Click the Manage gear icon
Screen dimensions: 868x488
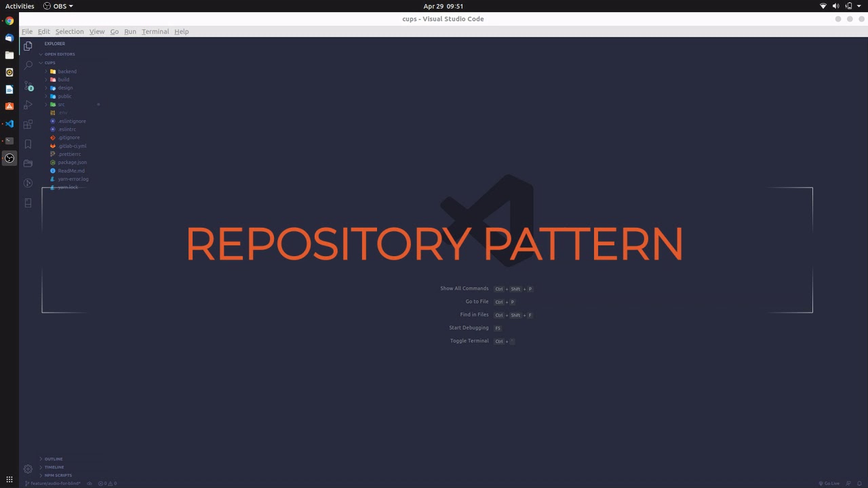[28, 469]
